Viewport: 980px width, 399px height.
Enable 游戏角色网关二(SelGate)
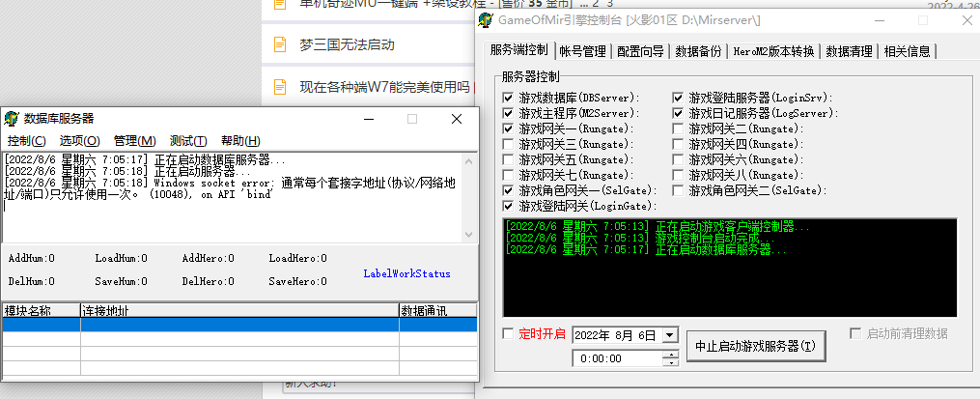coord(678,189)
